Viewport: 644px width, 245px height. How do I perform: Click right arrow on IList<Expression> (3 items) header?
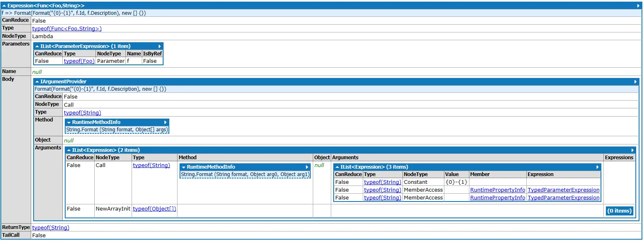click(598, 167)
